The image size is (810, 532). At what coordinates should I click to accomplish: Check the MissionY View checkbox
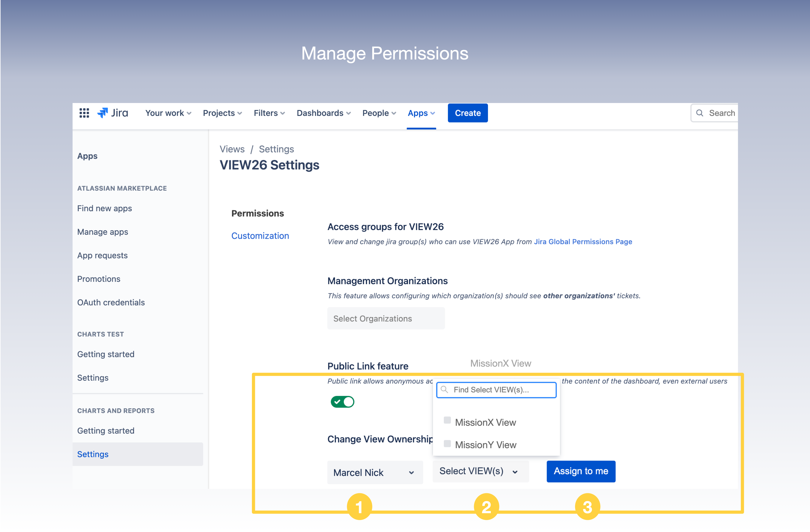point(447,443)
